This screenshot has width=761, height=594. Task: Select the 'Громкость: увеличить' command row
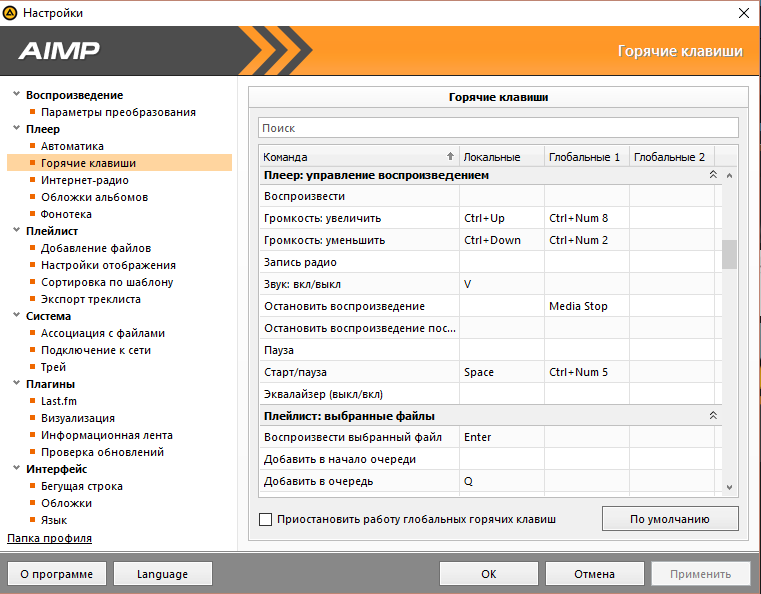pyautogui.click(x=490, y=218)
